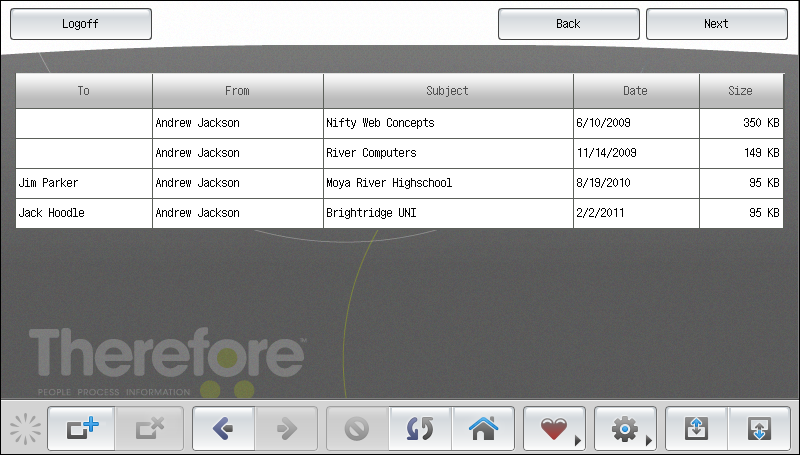The height and width of the screenshot is (455, 800).
Task: Reload the page using refresh icon
Action: [x=420, y=429]
